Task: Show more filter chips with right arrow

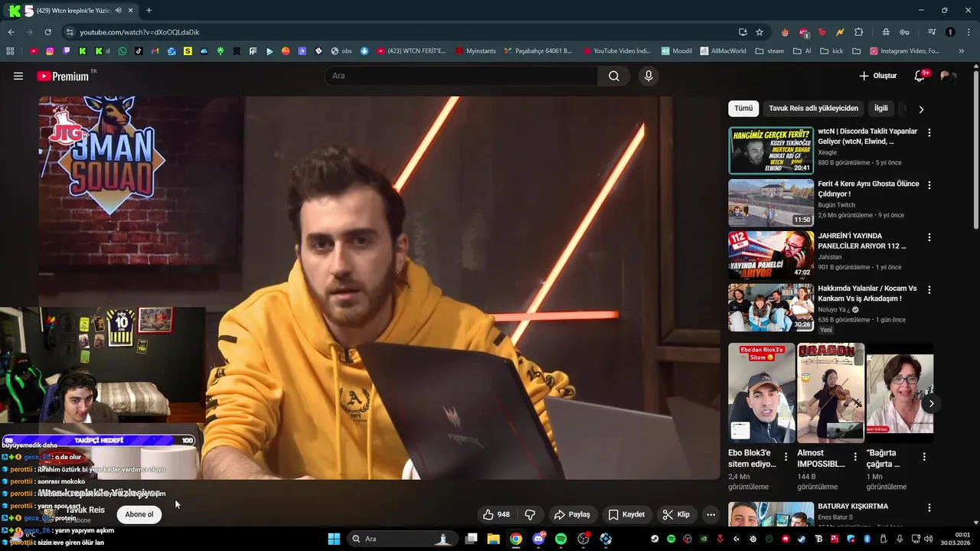Action: (921, 109)
